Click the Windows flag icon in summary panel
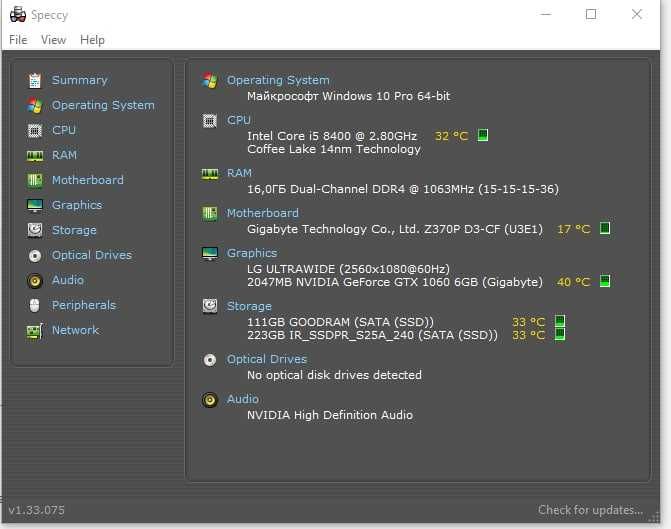This screenshot has width=671, height=529. click(210, 80)
